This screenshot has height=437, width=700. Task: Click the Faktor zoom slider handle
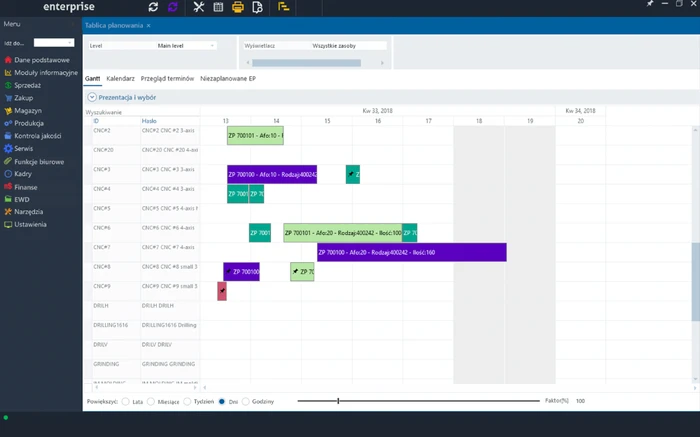[x=338, y=401]
